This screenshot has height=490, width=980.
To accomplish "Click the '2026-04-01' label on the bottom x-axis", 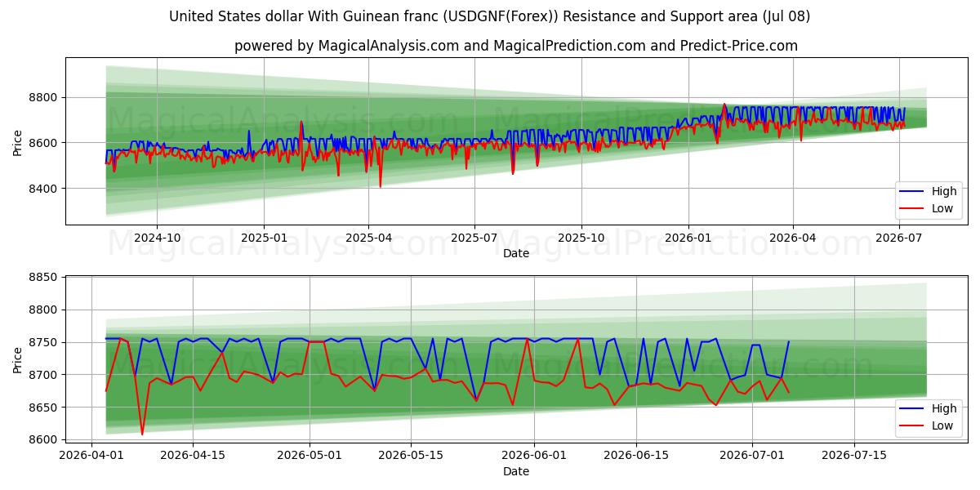I will [91, 456].
